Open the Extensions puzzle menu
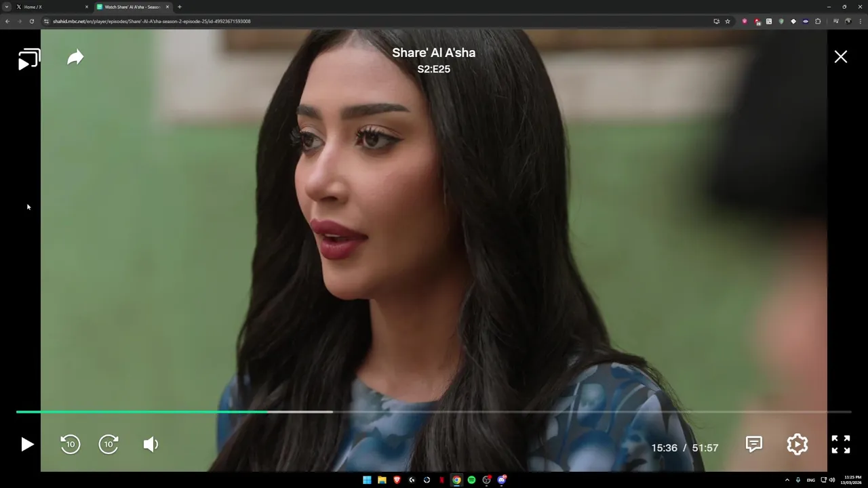Screen dimensions: 868x488 pos(818,21)
